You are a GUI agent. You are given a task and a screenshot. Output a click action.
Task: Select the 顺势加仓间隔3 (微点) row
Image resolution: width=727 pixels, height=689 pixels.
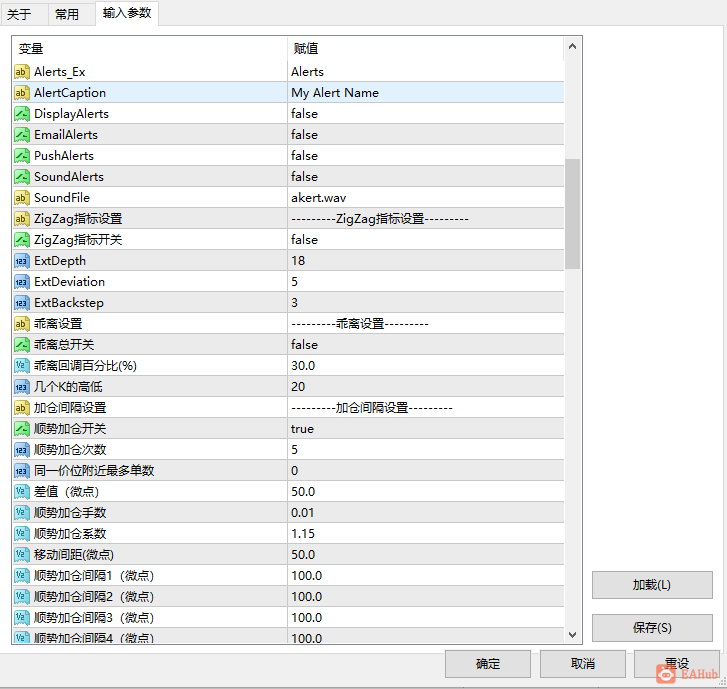pos(288,618)
